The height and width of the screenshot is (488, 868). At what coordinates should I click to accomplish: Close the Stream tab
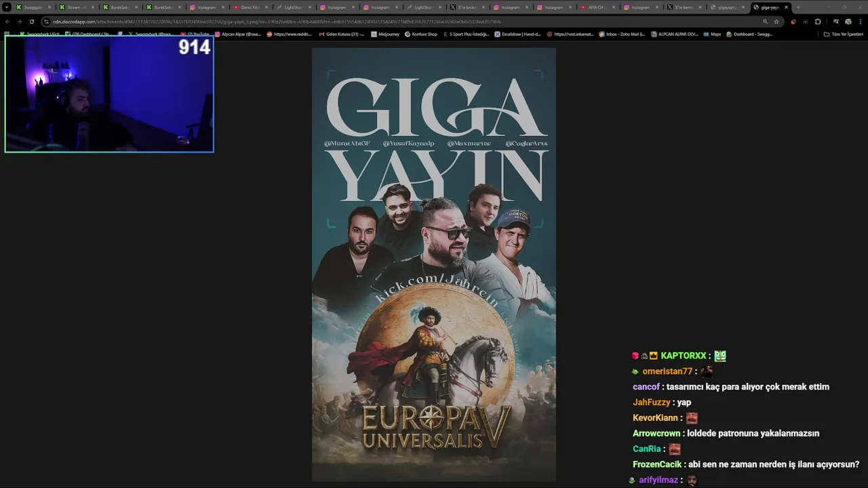tap(93, 7)
